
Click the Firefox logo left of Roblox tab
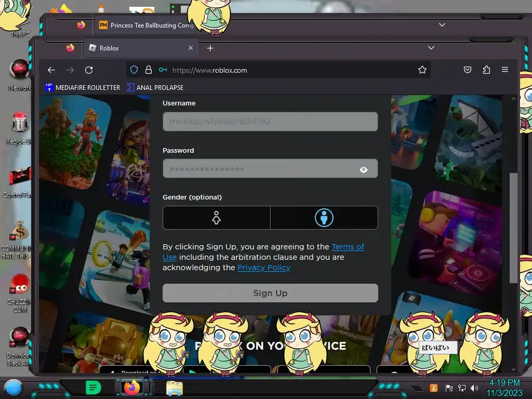point(70,47)
